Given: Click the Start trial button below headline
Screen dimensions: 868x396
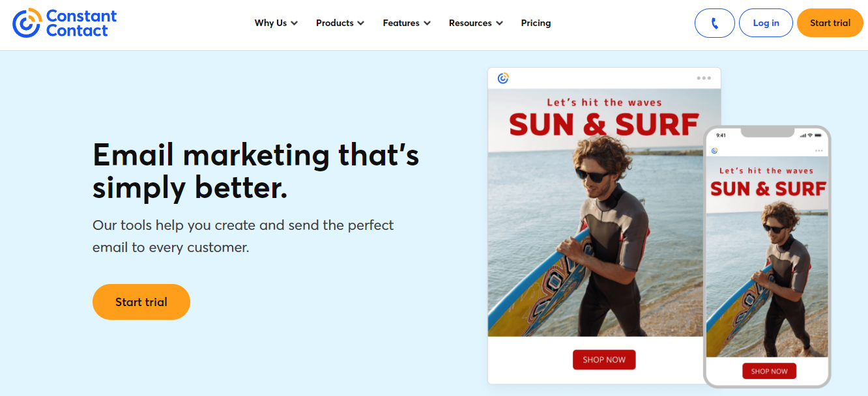Looking at the screenshot, I should (141, 302).
